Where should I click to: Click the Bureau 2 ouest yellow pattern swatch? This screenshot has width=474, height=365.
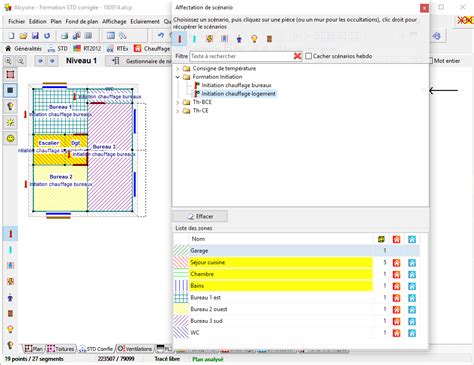181,309
